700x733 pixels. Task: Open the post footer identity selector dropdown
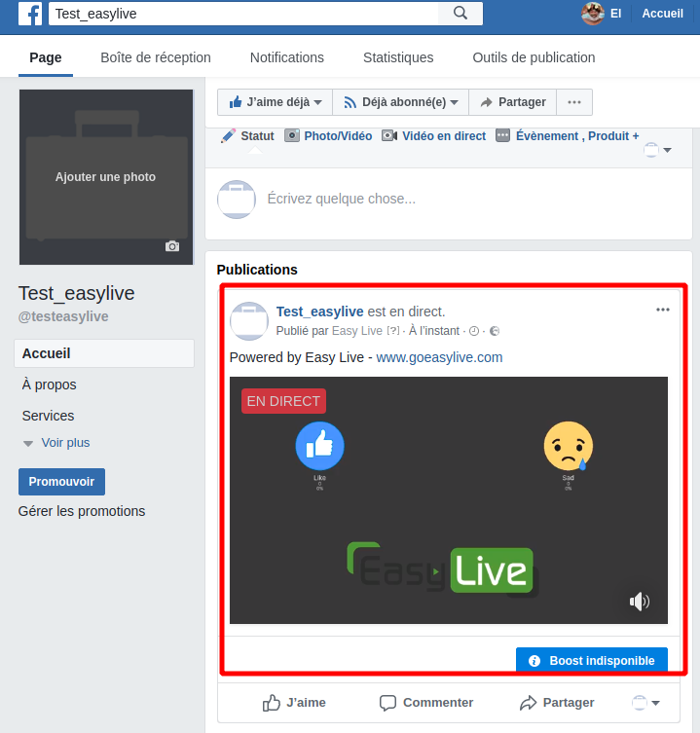tap(645, 703)
